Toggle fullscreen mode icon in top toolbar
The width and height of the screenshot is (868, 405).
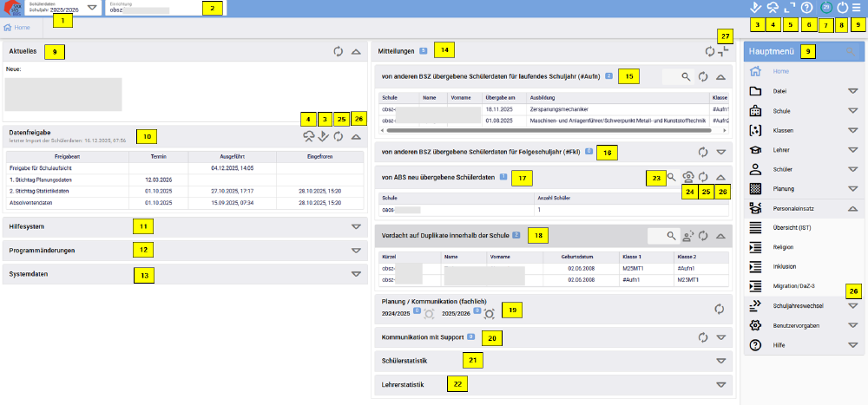click(789, 8)
